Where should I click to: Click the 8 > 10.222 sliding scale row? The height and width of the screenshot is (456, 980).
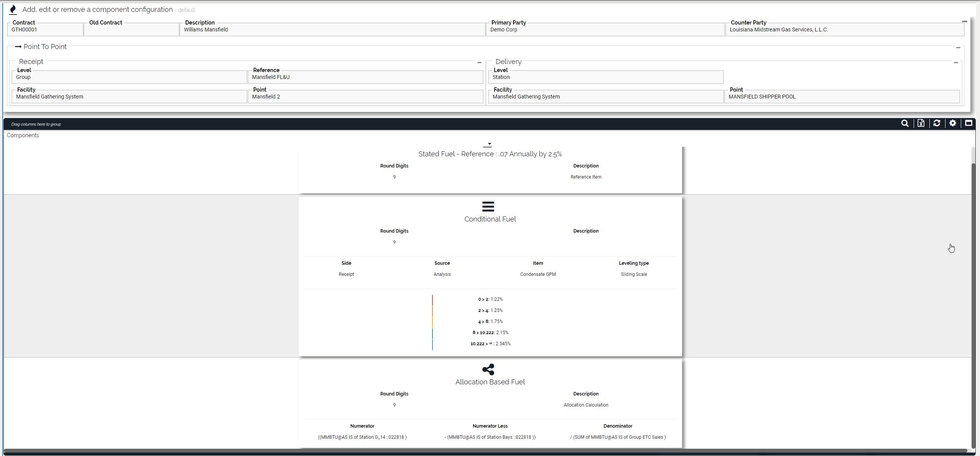(490, 333)
